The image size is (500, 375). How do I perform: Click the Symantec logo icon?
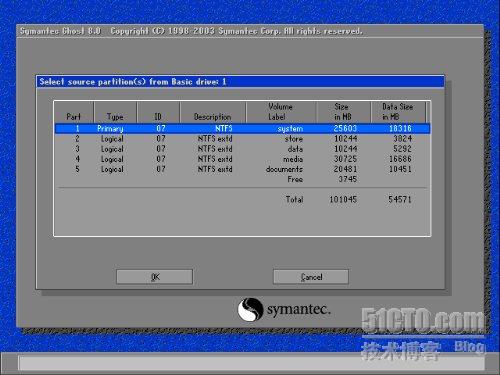[250, 309]
